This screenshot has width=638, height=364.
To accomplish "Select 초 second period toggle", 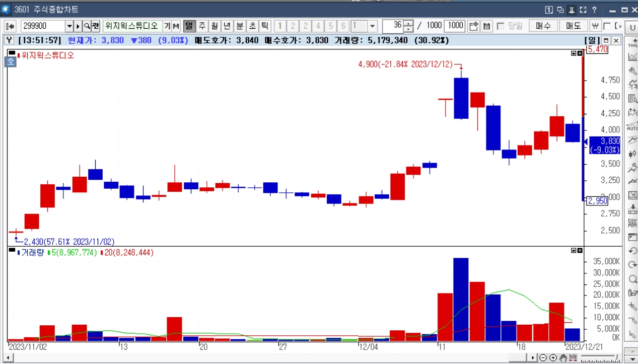I will [x=252, y=26].
